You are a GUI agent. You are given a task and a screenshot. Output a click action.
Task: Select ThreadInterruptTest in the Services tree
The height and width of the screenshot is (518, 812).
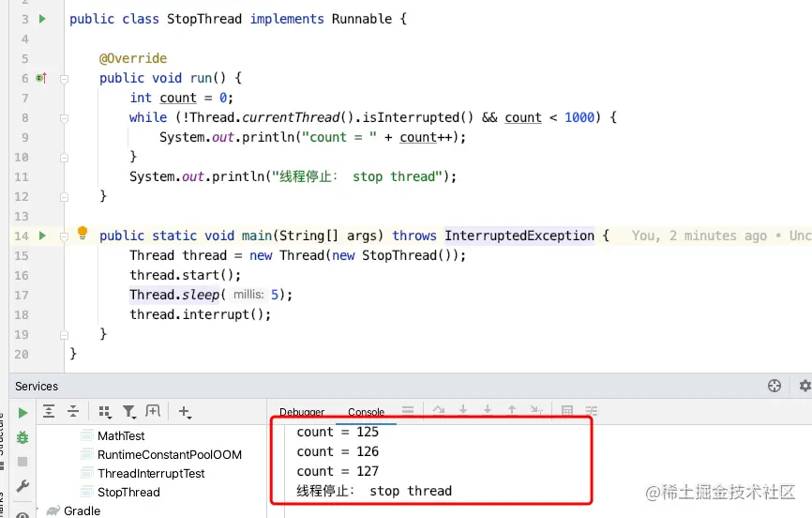tap(151, 473)
